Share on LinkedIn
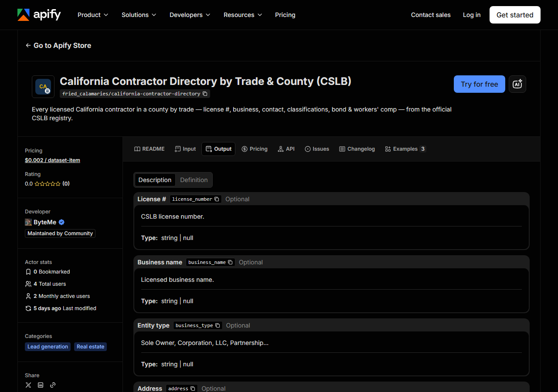Screen dimensions: 558x392 [x=41, y=385]
